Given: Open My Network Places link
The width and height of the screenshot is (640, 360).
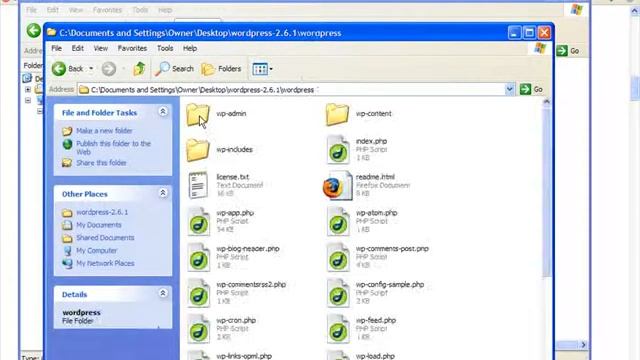Looking at the screenshot, I should click(105, 263).
